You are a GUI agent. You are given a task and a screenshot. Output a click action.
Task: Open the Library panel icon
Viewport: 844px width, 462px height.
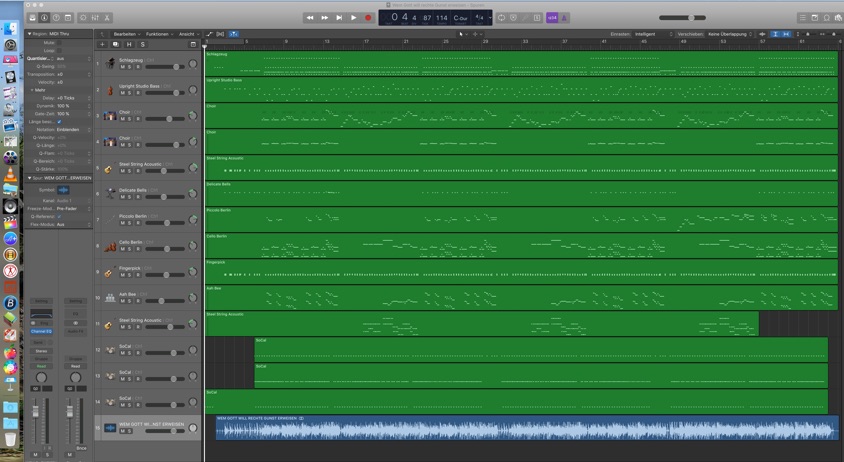click(32, 18)
